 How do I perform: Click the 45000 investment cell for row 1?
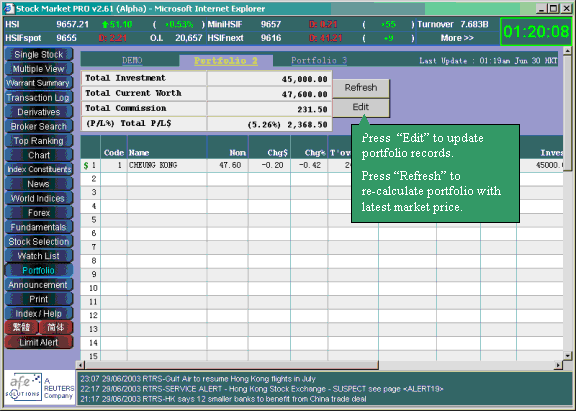[549, 165]
